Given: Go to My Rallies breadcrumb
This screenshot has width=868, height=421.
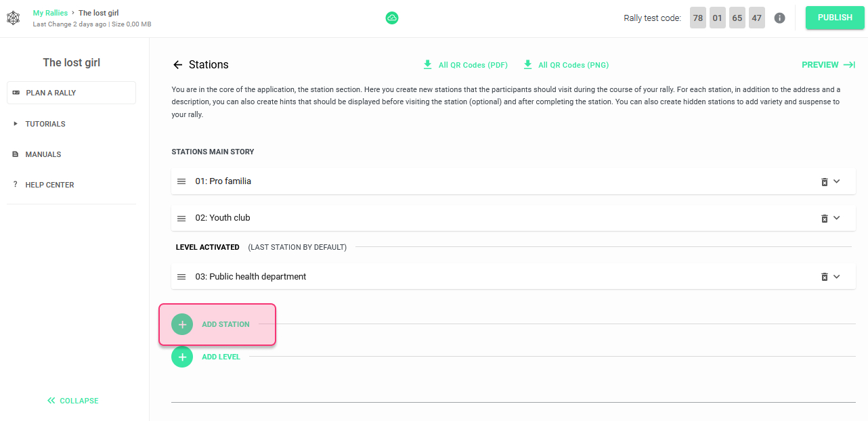Looking at the screenshot, I should (50, 13).
